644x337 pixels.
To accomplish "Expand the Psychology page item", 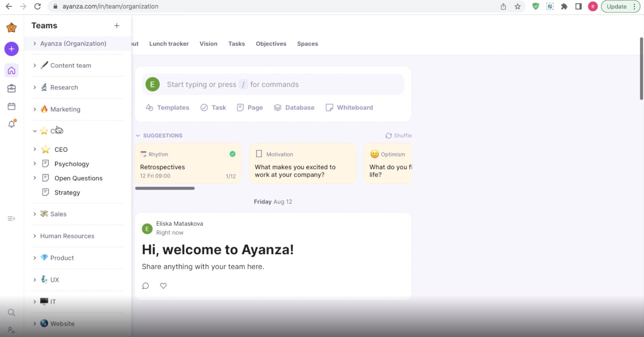I will 35,164.
